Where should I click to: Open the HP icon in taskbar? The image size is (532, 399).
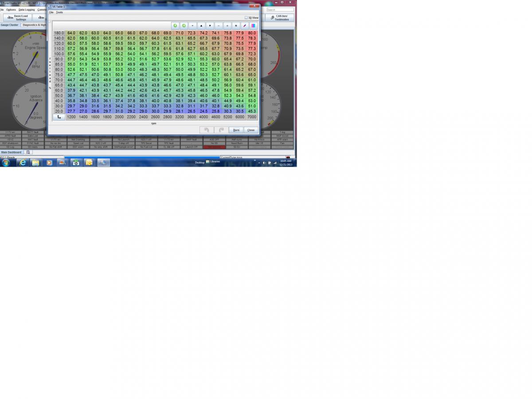click(x=76, y=163)
